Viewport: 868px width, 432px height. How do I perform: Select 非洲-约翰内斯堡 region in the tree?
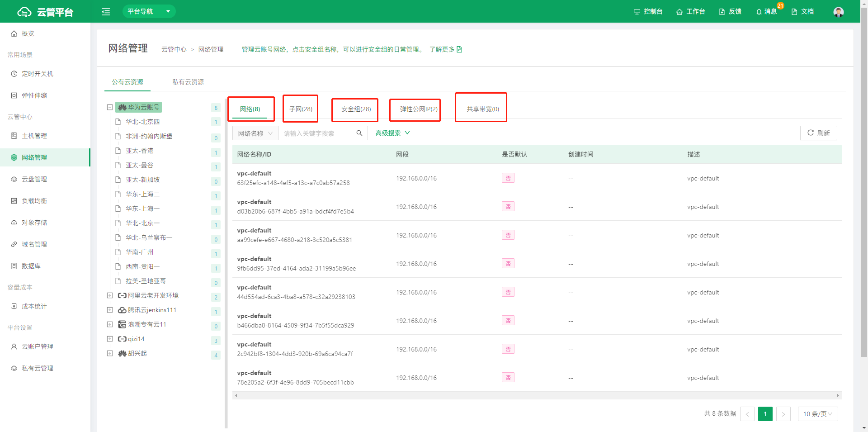tap(149, 136)
